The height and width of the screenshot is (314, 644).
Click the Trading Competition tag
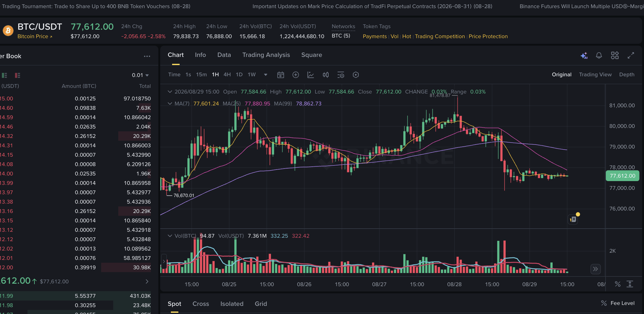[440, 37]
